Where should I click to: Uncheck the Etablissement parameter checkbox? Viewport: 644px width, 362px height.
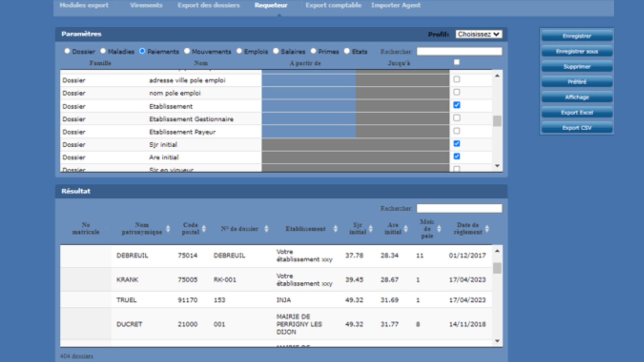coord(456,105)
